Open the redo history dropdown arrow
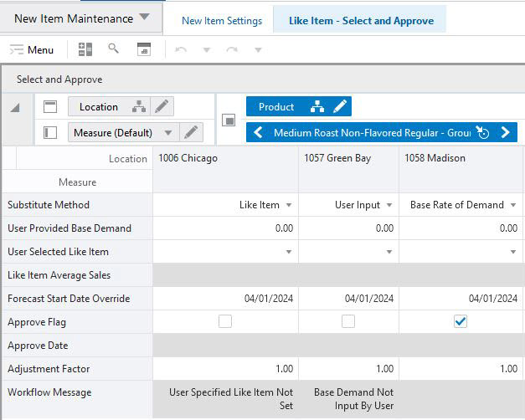This screenshot has height=420, width=525. tap(258, 50)
